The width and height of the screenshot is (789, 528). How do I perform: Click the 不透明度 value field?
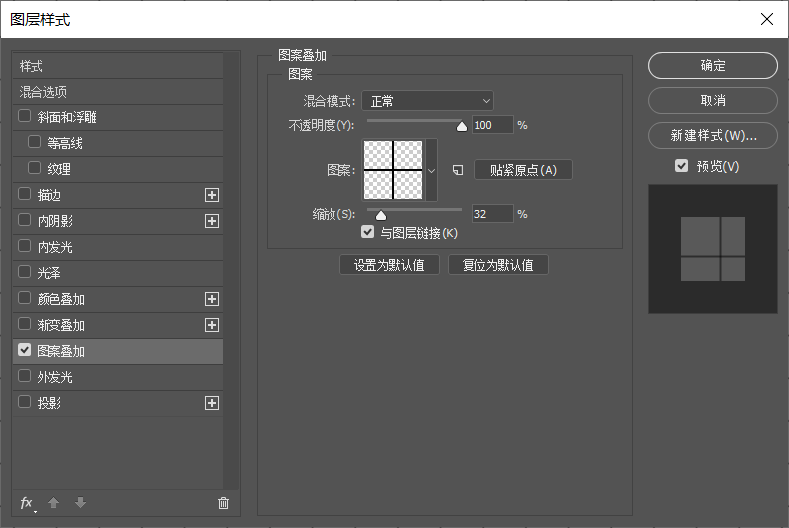pos(493,125)
